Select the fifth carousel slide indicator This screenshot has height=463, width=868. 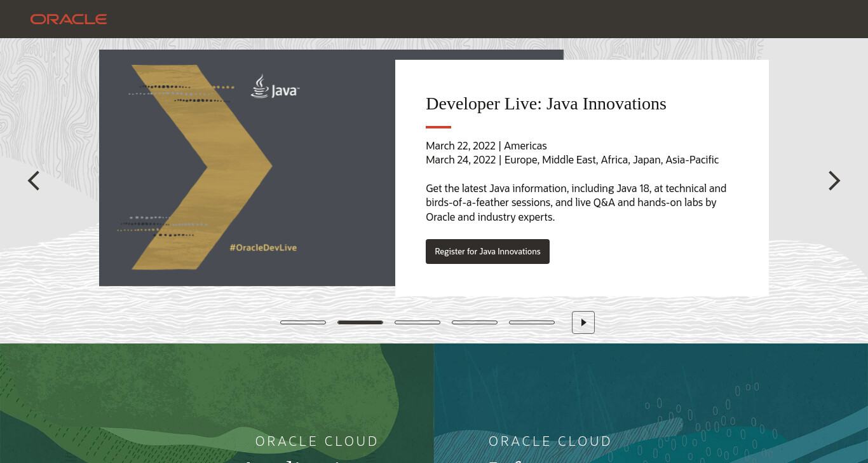pyautogui.click(x=532, y=322)
